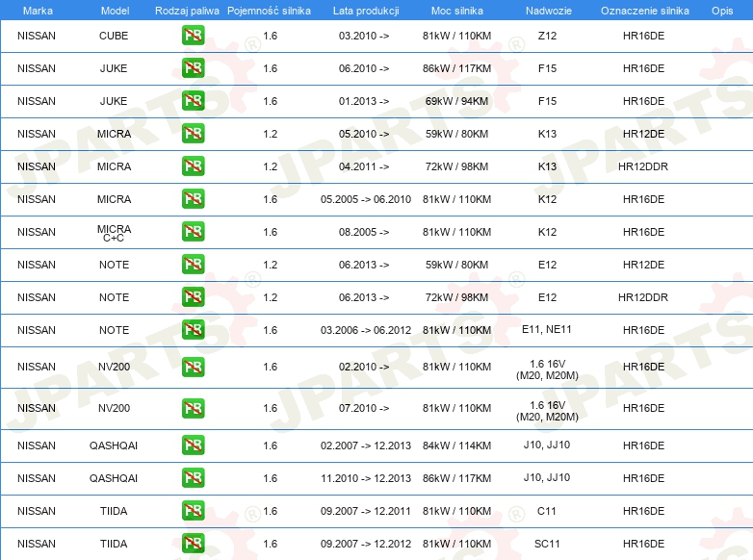The width and height of the screenshot is (753, 560).
Task: Click the fuel icon for the JUKE 86kW row
Action: coord(193,68)
